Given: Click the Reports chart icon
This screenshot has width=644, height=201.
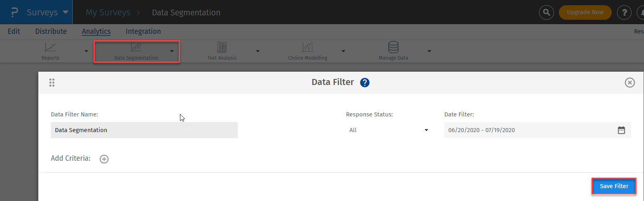Looking at the screenshot, I should [x=50, y=48].
